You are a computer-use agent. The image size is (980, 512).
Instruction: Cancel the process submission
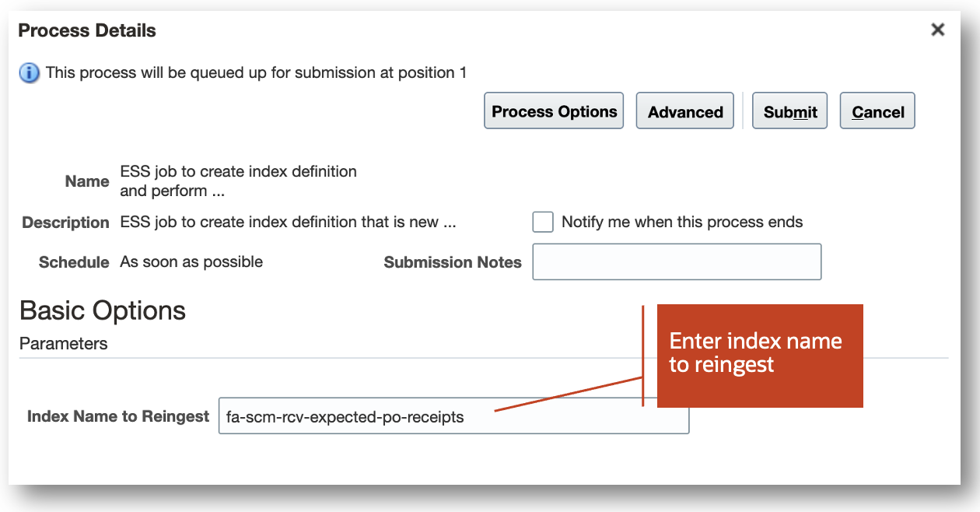pos(877,112)
